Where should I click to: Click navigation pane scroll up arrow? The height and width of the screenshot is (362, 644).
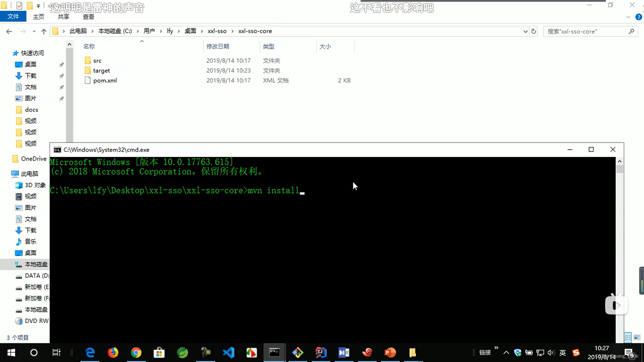(x=69, y=44)
